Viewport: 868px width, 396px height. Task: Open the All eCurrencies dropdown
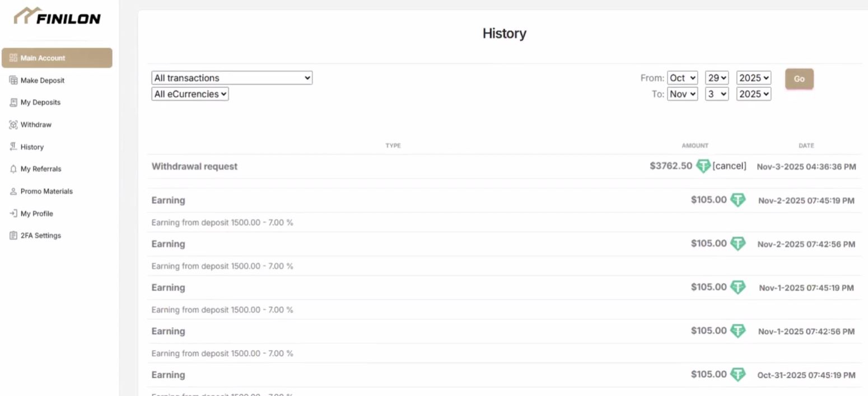coord(190,94)
